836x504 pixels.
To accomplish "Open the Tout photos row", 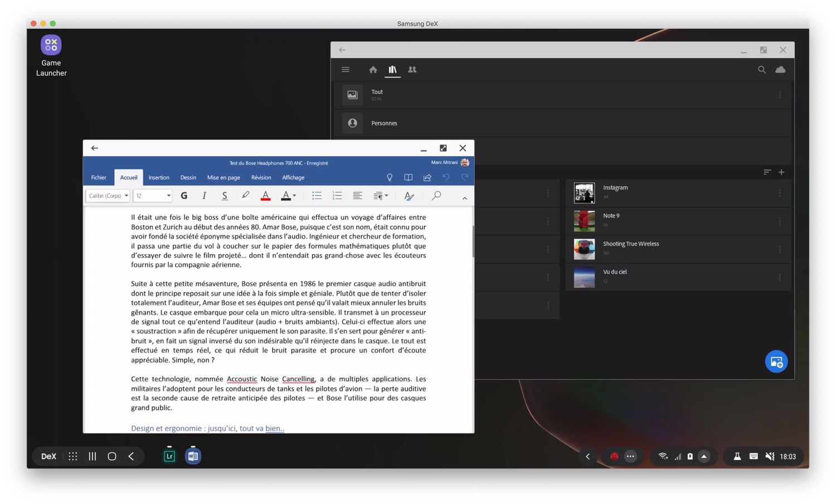I will point(562,95).
